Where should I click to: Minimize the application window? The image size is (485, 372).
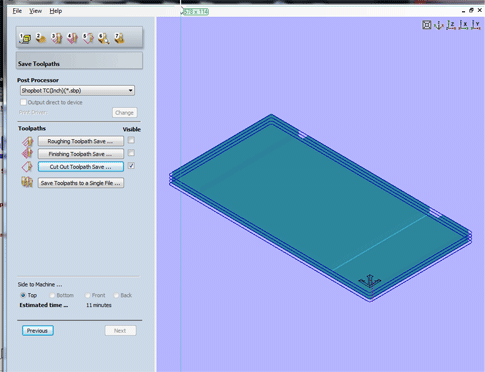click(463, 11)
